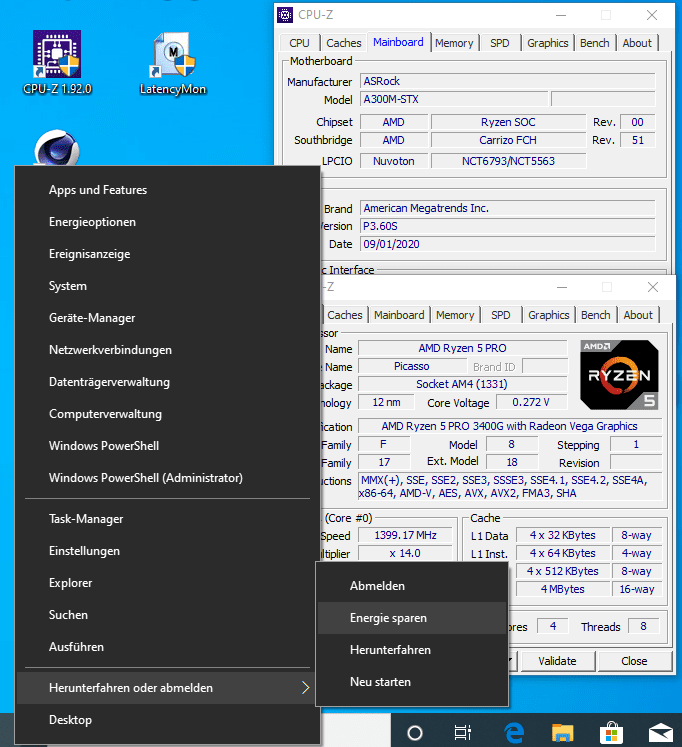Click the Picasso code name value
This screenshot has height=747, width=682.
412,366
